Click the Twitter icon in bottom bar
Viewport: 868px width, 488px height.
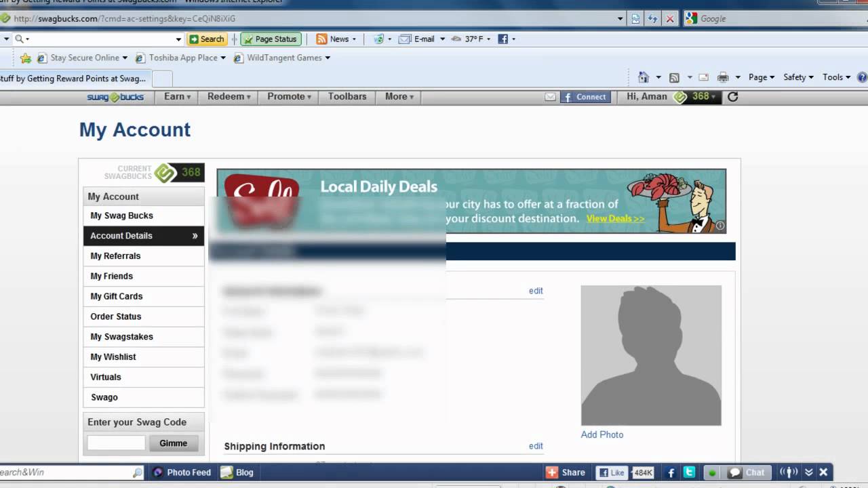689,472
